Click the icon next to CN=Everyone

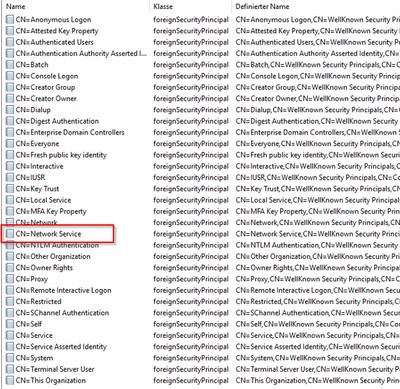10,144
